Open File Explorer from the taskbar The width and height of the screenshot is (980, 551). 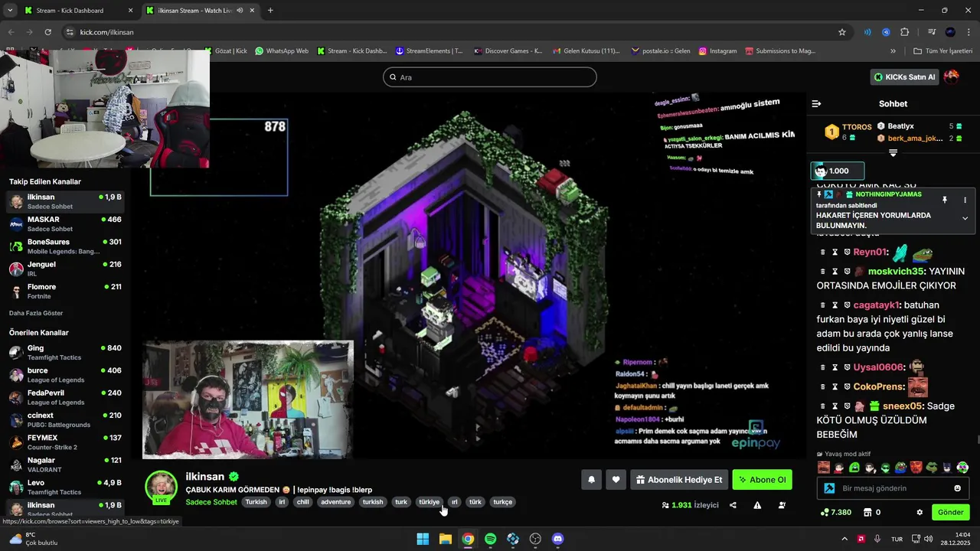click(x=445, y=539)
